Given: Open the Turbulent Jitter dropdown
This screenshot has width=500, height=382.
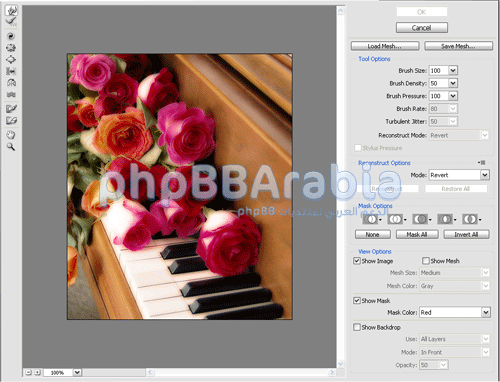Looking at the screenshot, I should 453,121.
